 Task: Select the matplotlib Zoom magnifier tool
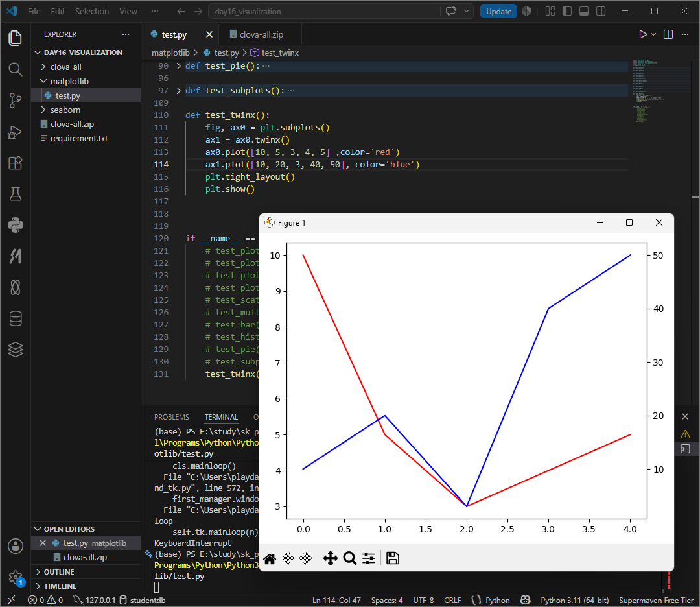tap(349, 558)
